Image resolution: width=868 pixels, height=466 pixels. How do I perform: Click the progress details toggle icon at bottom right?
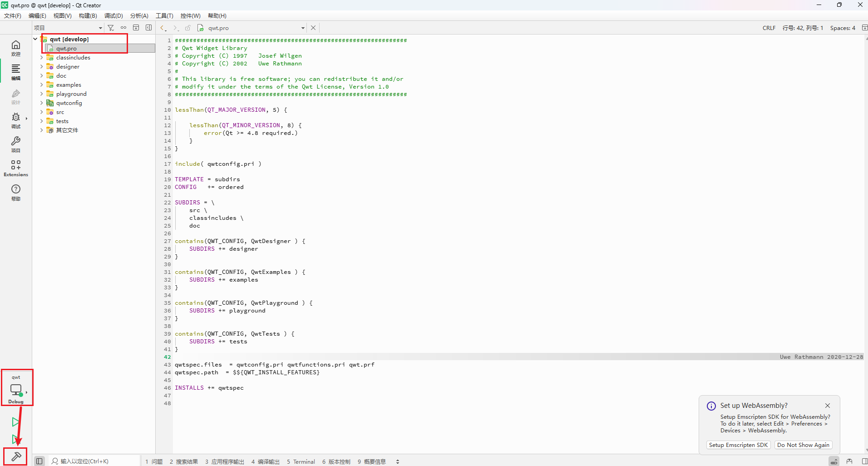(x=834, y=461)
